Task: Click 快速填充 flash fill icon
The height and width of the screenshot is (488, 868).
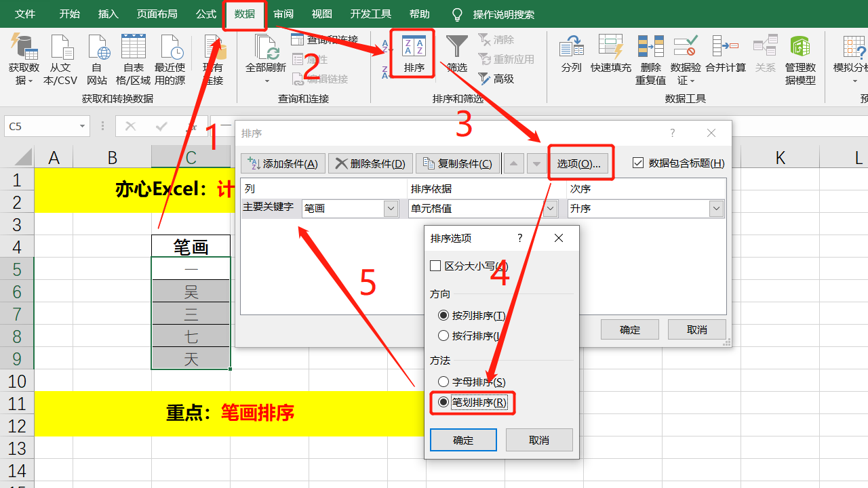Action: pos(610,46)
